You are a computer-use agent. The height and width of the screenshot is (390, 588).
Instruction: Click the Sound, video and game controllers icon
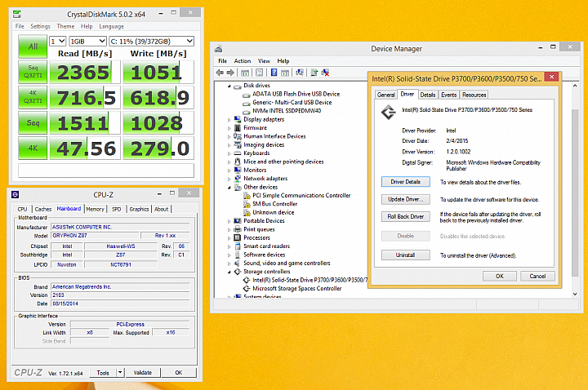coord(238,264)
